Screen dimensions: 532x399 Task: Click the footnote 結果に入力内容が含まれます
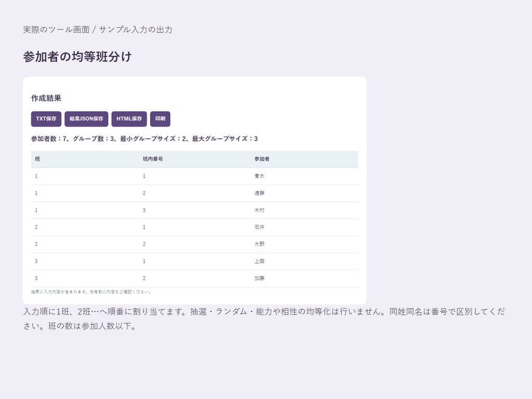(x=91, y=292)
